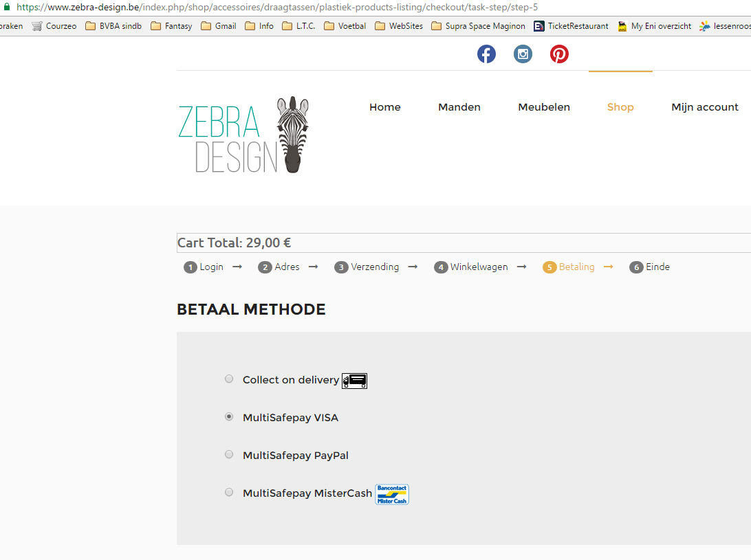Screen dimensions: 751x560
Task: Open the Shop menu item
Action: pyautogui.click(x=620, y=107)
